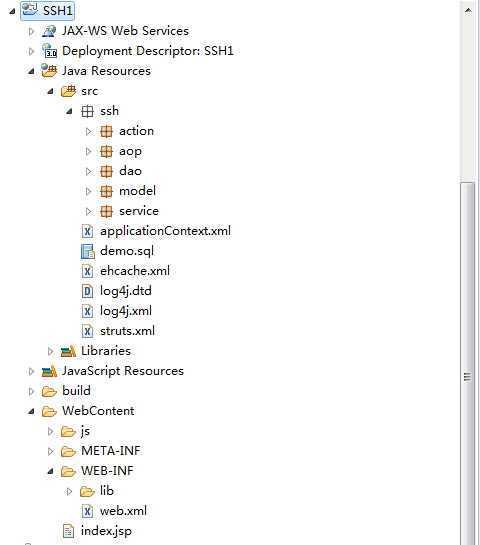Select the ehcache.xml file name
This screenshot has height=545, width=480.
click(135, 271)
